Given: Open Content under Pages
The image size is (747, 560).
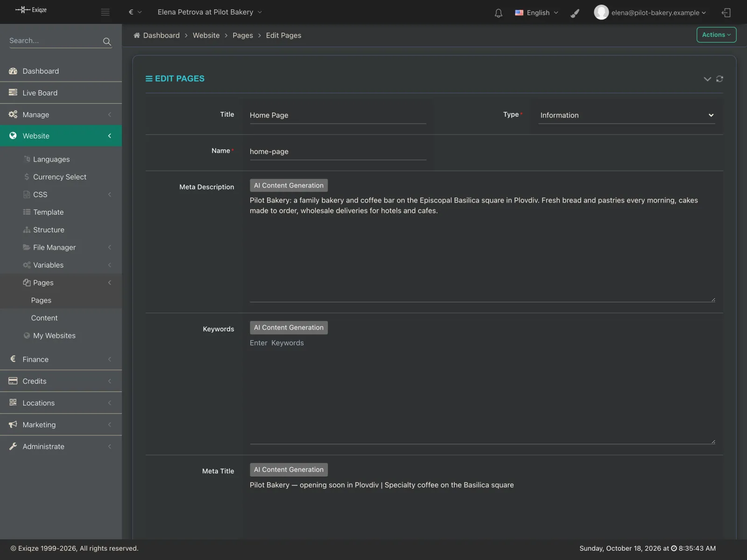Looking at the screenshot, I should pos(44,318).
